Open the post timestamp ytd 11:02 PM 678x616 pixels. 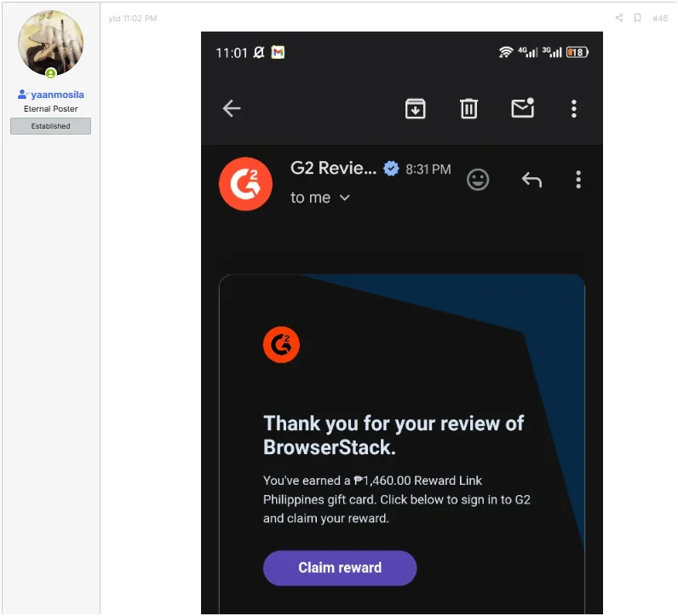point(133,18)
